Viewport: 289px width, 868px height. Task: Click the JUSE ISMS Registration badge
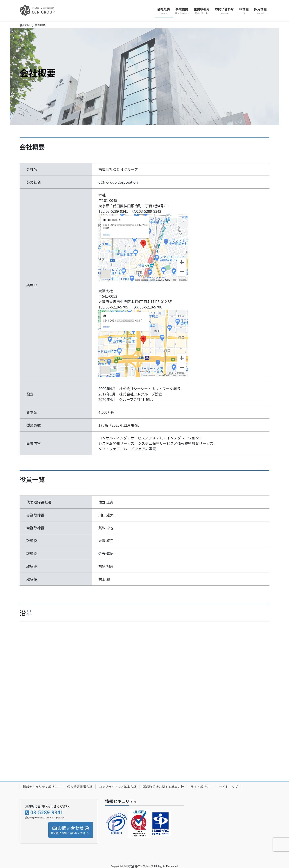point(139,824)
